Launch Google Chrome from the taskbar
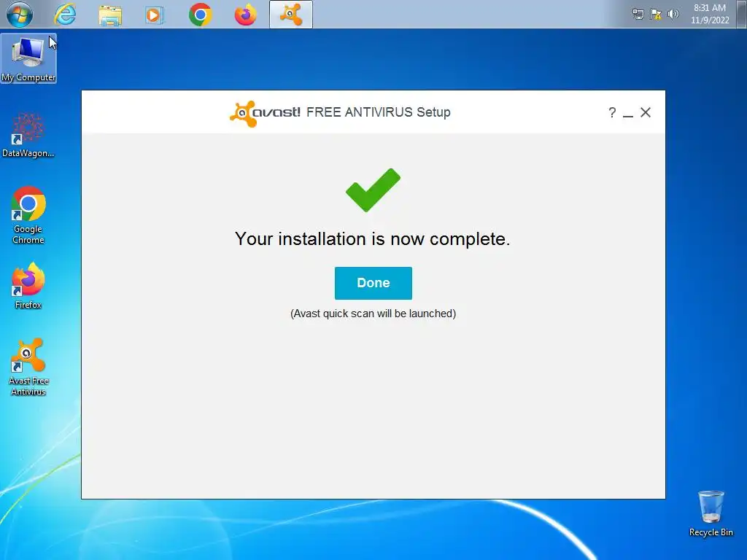 point(200,15)
